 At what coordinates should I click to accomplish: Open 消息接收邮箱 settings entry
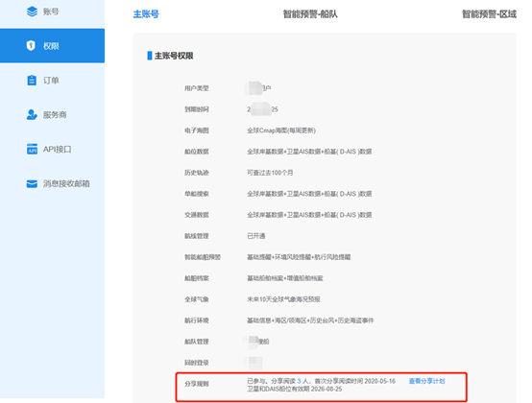(x=52, y=183)
